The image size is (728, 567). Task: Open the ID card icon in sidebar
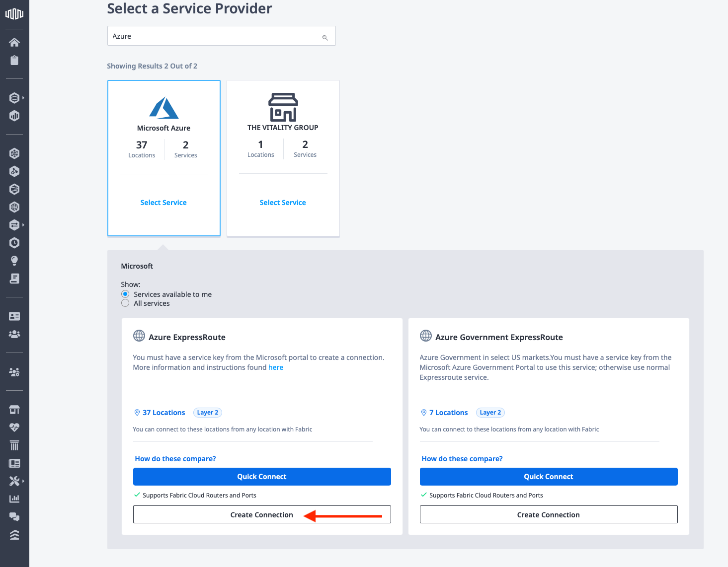(x=14, y=316)
